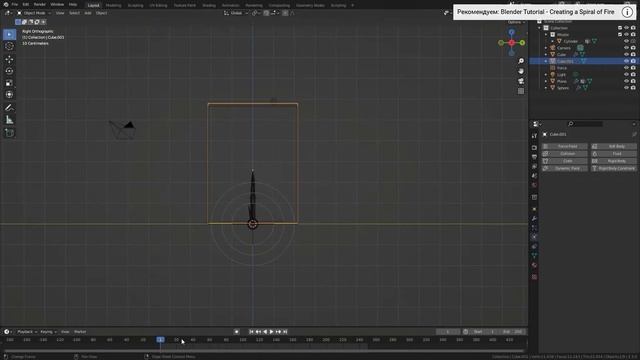Viewport: 640px width, 360px height.
Task: Select the Scale tool
Action: [9, 83]
